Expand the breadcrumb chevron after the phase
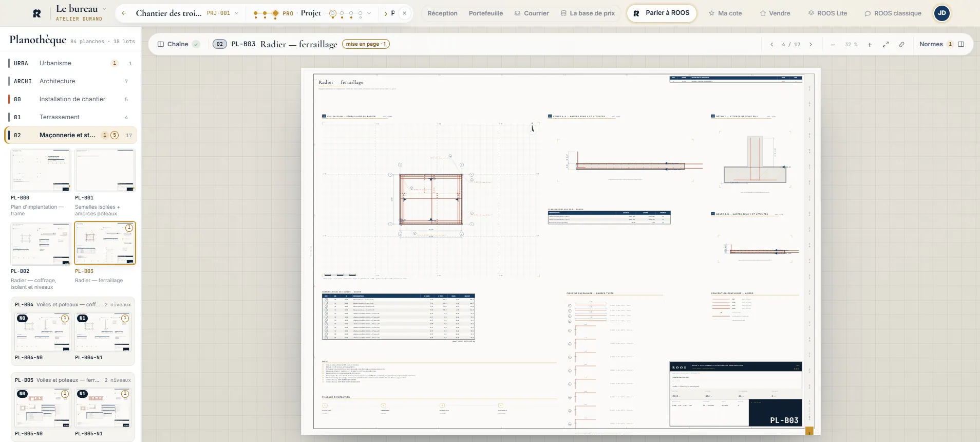980x442 pixels. [x=386, y=13]
